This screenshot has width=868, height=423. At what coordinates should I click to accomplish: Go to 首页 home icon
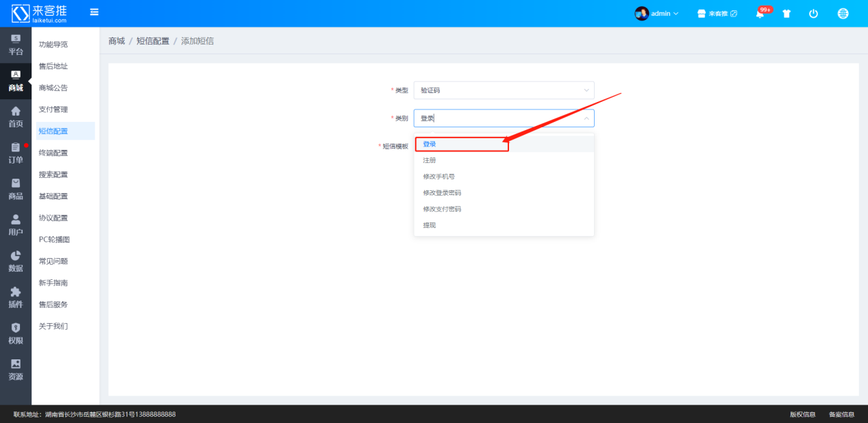tap(16, 117)
